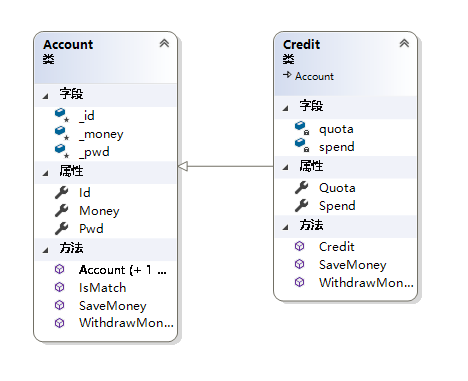Viewport: 468px width, 381px height.
Task: Select the Money property label
Action: (x=99, y=211)
